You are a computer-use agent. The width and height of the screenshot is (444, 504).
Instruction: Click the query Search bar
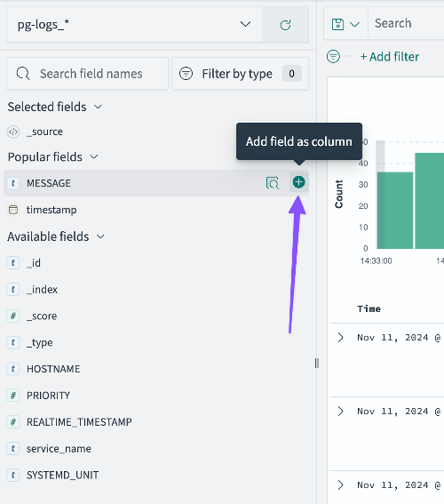click(x=406, y=24)
